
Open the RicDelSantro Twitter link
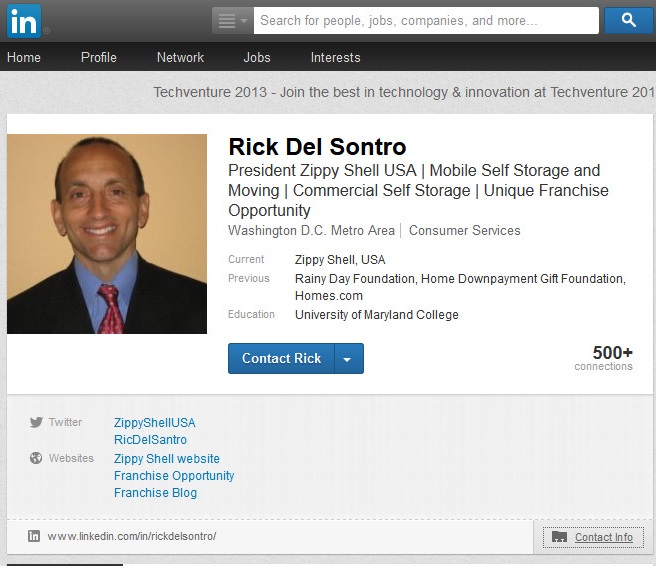coord(150,440)
